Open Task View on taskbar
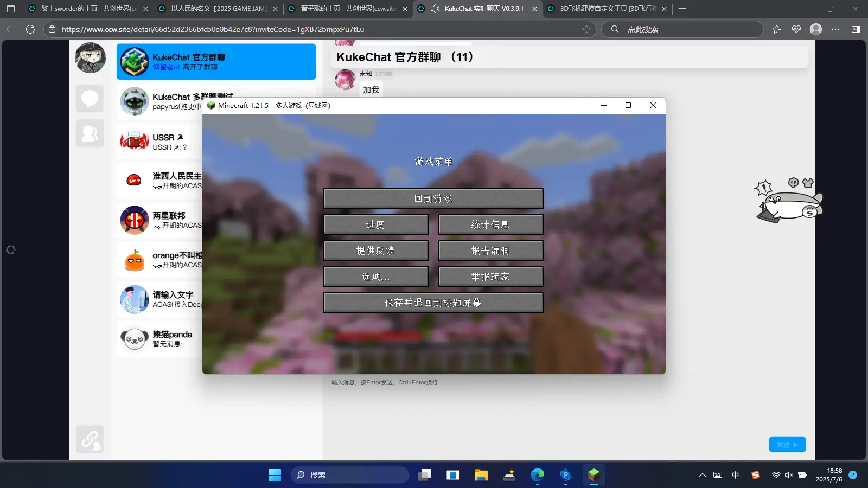This screenshot has width=868, height=488. coord(425,475)
